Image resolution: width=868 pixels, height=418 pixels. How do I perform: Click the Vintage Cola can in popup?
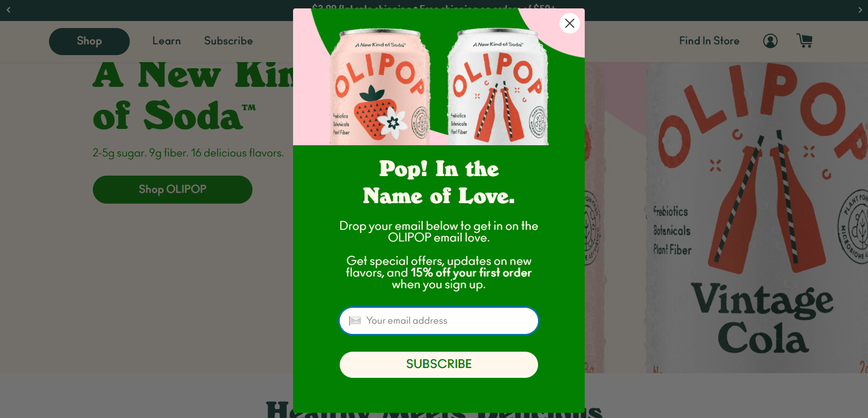pyautogui.click(x=498, y=86)
